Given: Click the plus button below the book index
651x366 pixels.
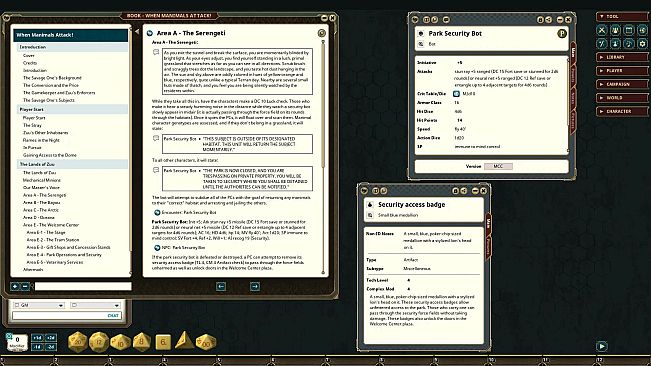Looking at the screenshot, I should click(15, 286).
